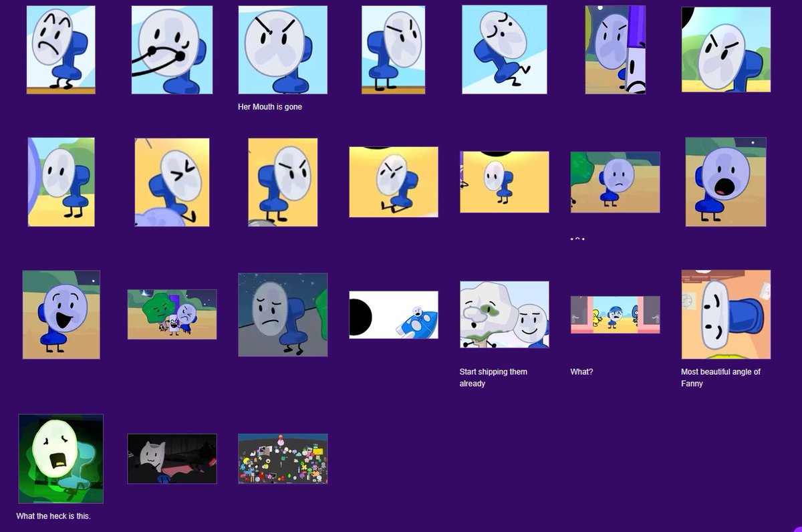This screenshot has width=802, height=532.
Task: Open thumbnail showing crowd of many characters
Action: (x=283, y=458)
